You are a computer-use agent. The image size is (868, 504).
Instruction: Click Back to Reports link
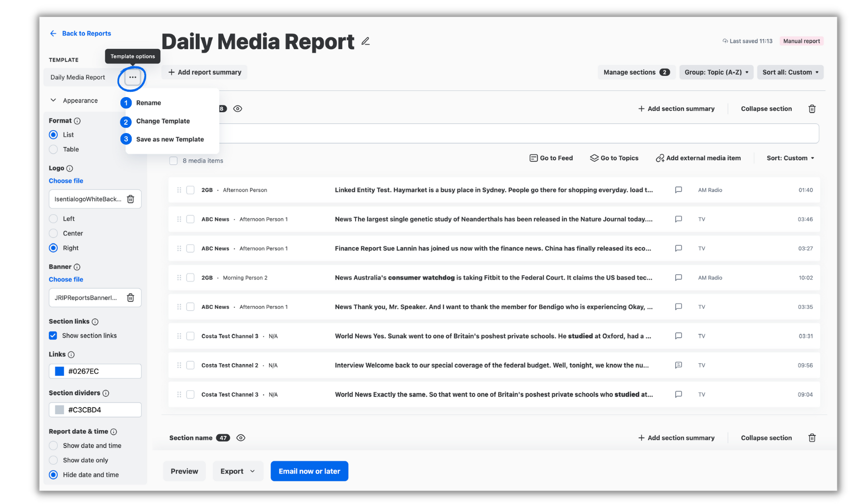tap(86, 34)
